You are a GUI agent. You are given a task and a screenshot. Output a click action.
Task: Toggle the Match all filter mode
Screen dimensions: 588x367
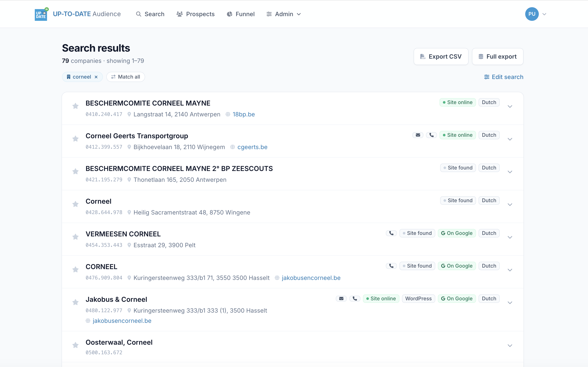coord(126,77)
